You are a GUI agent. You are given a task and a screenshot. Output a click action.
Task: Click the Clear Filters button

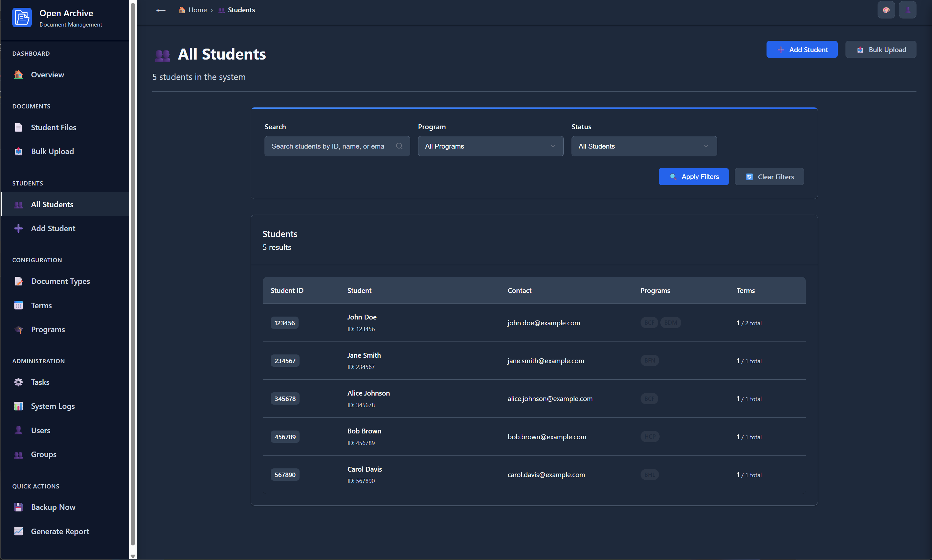[x=769, y=177]
